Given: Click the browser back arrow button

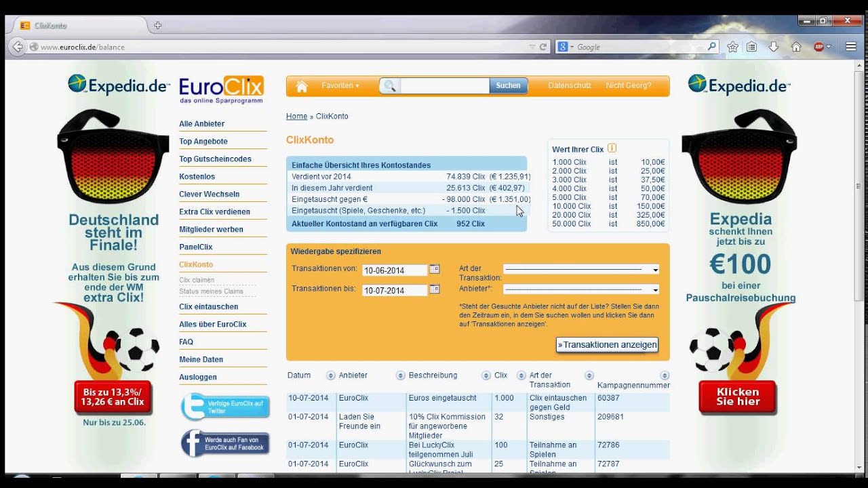Looking at the screenshot, I should [17, 47].
